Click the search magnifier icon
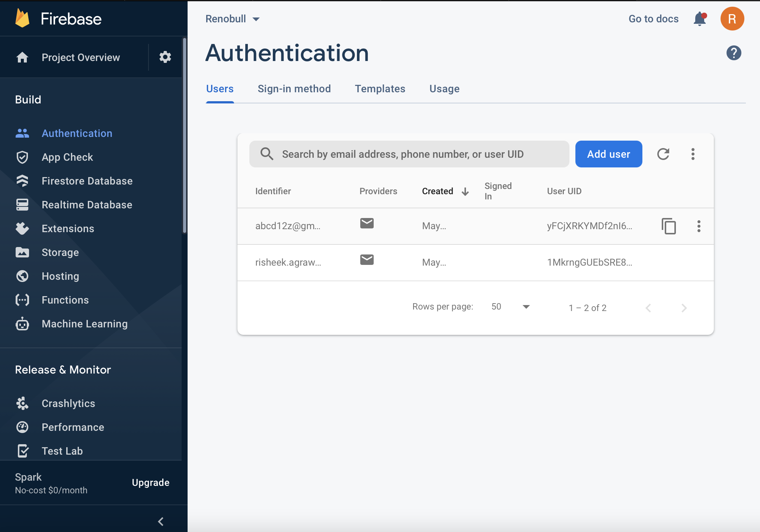This screenshot has height=532, width=760. coord(267,154)
